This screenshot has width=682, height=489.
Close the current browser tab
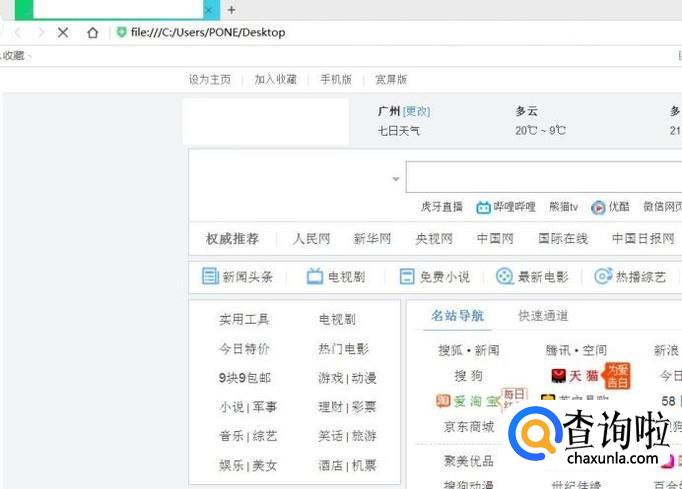coord(209,10)
